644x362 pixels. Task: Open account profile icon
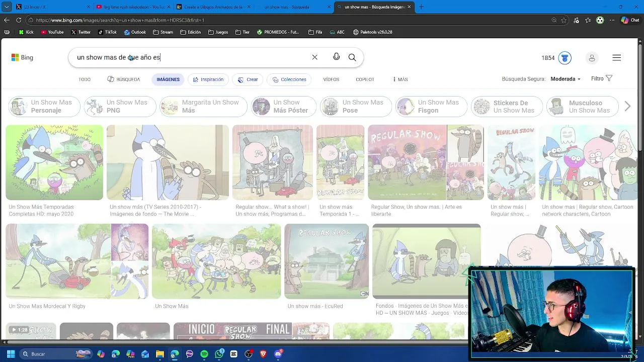pyautogui.click(x=592, y=58)
